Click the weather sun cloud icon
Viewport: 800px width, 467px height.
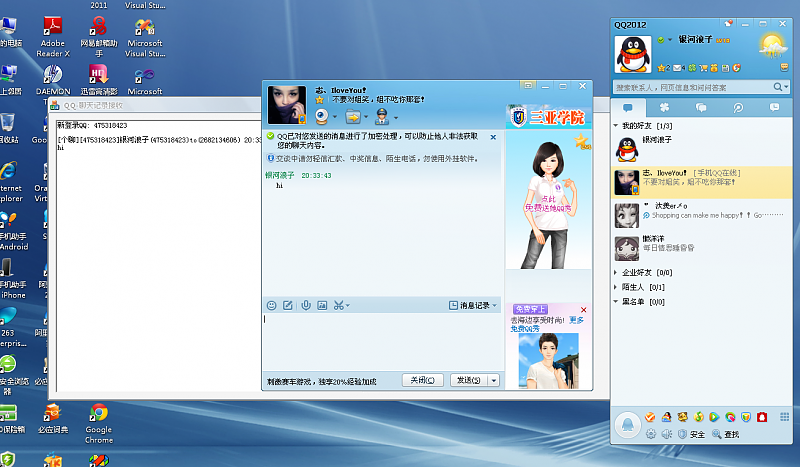772,46
